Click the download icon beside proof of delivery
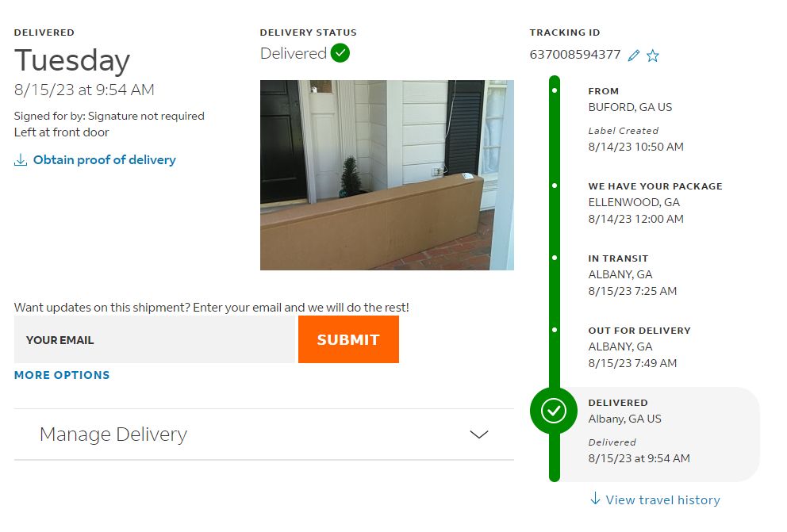Screen dimensions: 787x532 click(x=21, y=160)
